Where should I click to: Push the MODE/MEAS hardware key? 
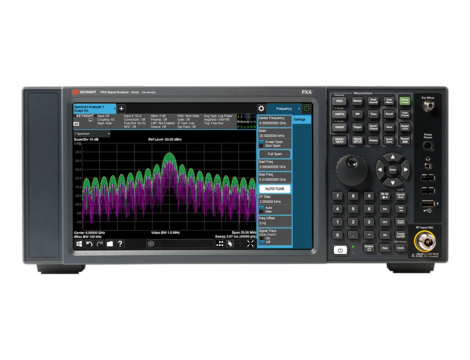click(339, 140)
